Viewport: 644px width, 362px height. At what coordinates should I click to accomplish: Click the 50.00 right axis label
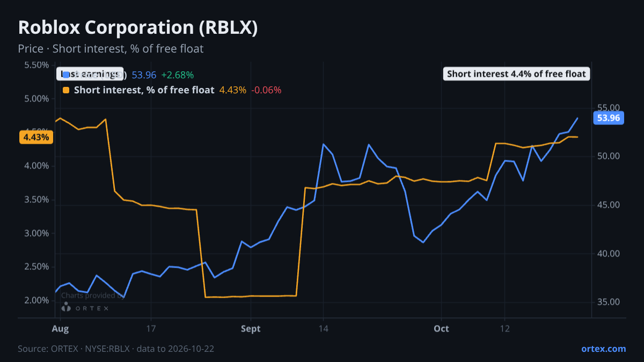click(608, 157)
